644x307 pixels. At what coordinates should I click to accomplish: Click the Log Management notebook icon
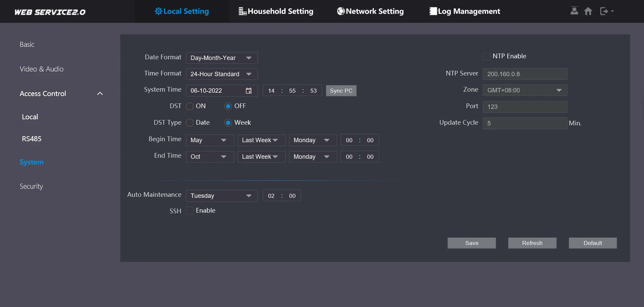point(433,11)
